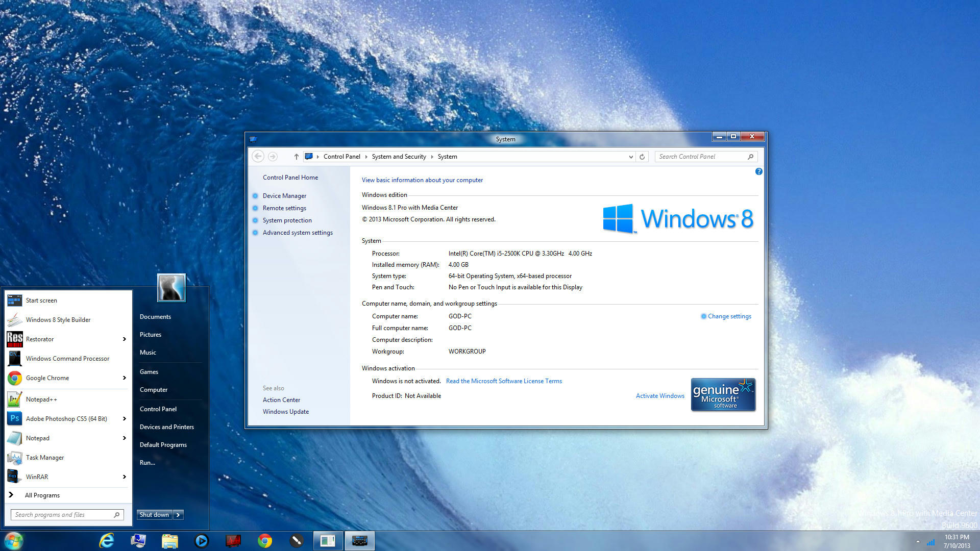
Task: Open Advanced system settings link
Action: click(298, 232)
